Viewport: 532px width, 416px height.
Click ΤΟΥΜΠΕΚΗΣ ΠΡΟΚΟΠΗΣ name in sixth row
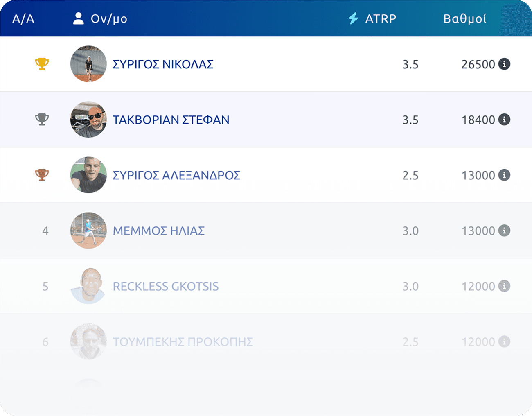point(183,342)
